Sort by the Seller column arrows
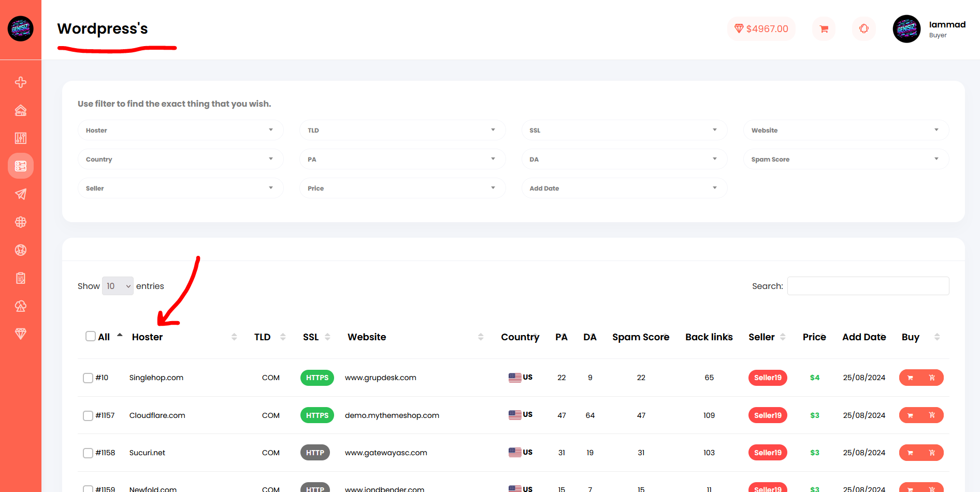The width and height of the screenshot is (980, 492). click(x=783, y=337)
